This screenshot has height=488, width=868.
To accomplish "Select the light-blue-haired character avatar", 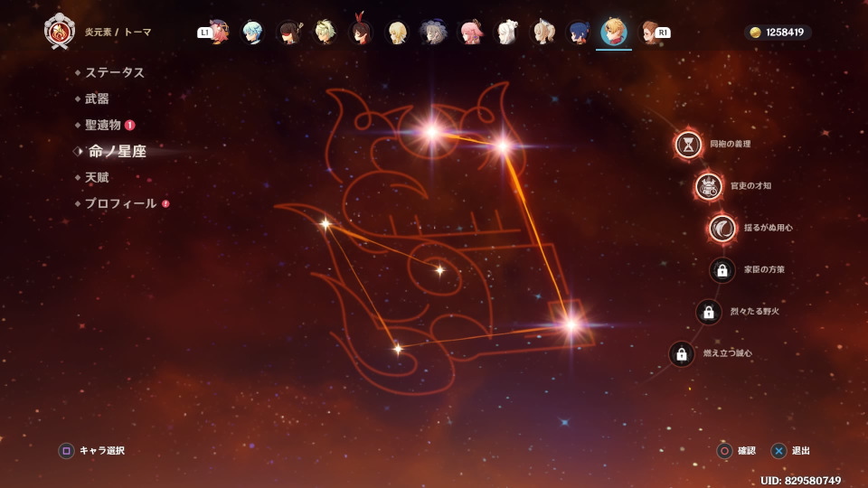I will 252,33.
